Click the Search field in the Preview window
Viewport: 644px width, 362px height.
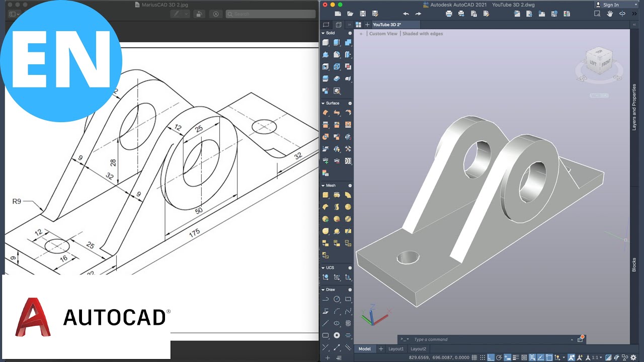point(271,14)
